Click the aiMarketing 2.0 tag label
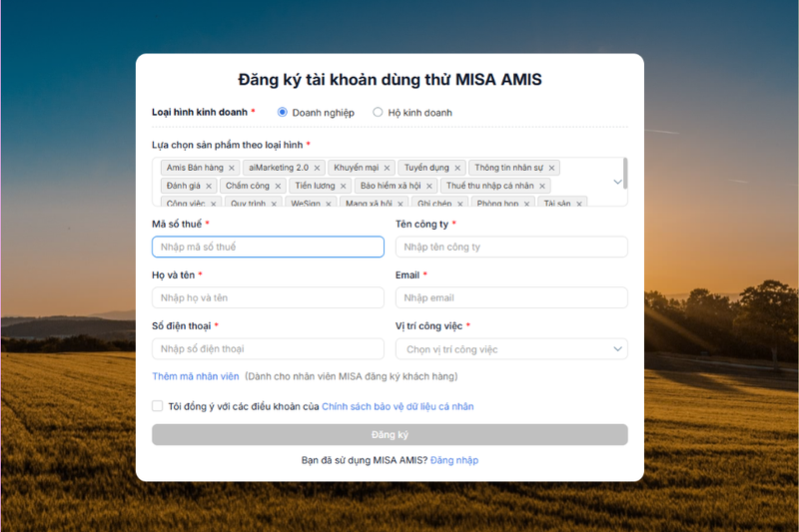The width and height of the screenshot is (799, 532). [279, 168]
